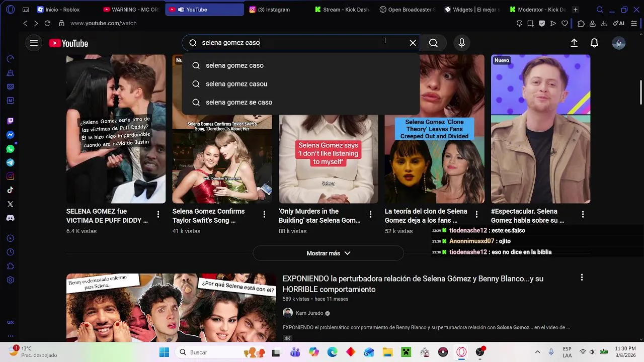The image size is (644, 362).
Task: Open options for '#Espectacular. Selena' short
Action: 583,215
